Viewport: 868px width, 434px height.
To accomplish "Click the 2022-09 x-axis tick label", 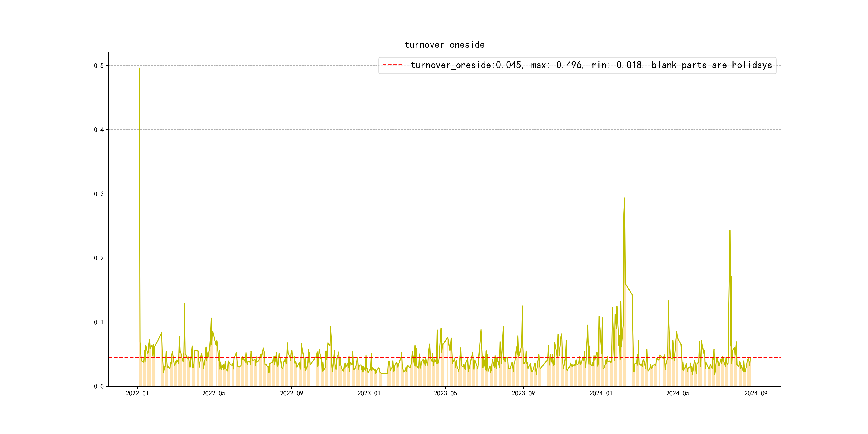I will tap(291, 394).
